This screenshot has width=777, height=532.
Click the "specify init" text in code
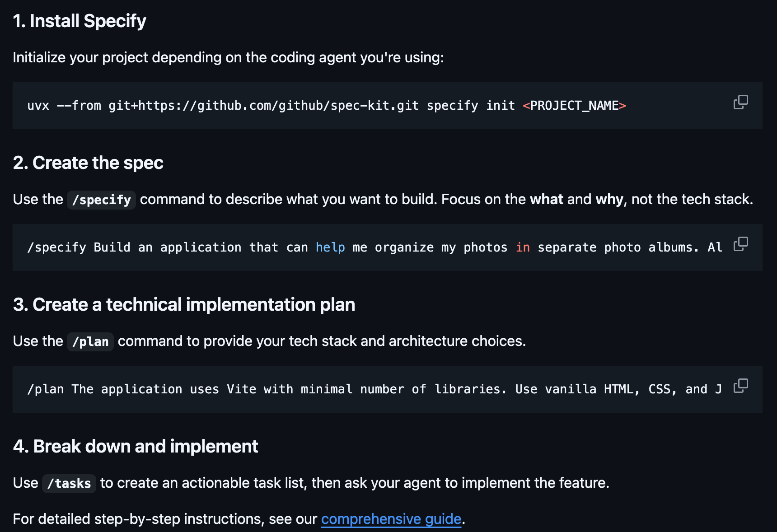pos(471,106)
